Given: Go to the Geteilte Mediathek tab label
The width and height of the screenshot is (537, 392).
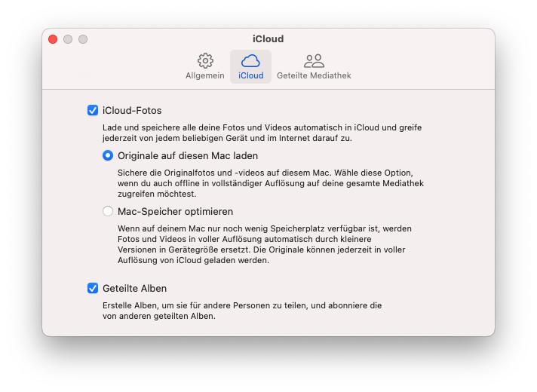Looking at the screenshot, I should point(314,75).
